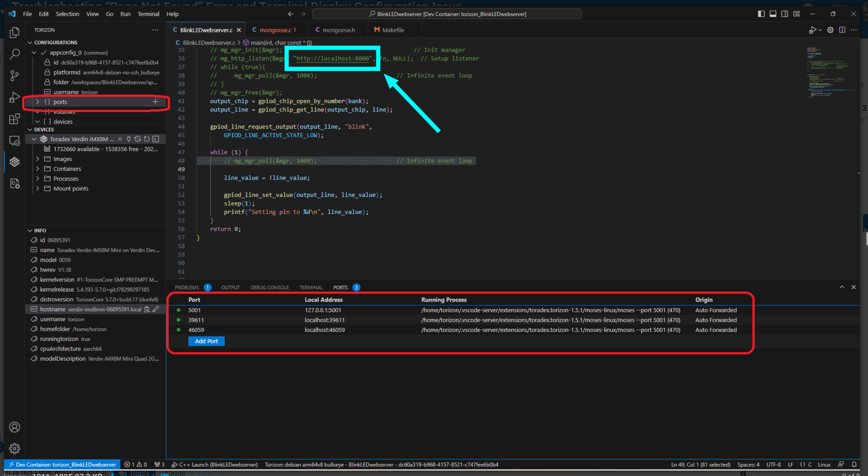This screenshot has height=476, width=868.
Task: Click the command center search field
Action: [446, 14]
